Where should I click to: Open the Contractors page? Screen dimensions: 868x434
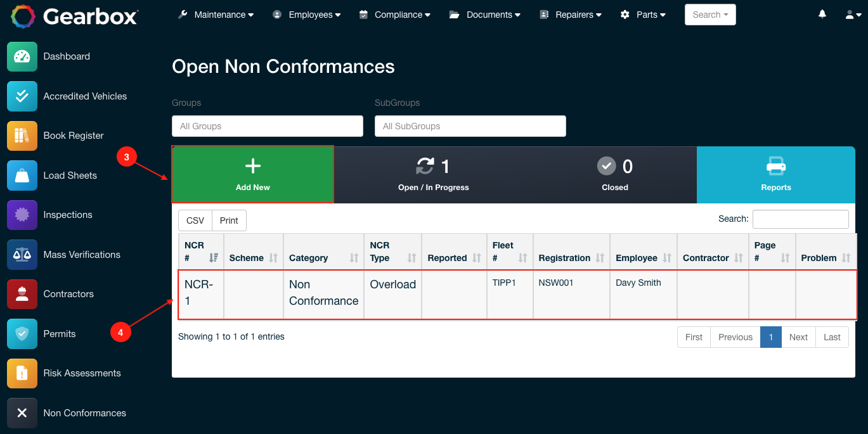click(68, 294)
